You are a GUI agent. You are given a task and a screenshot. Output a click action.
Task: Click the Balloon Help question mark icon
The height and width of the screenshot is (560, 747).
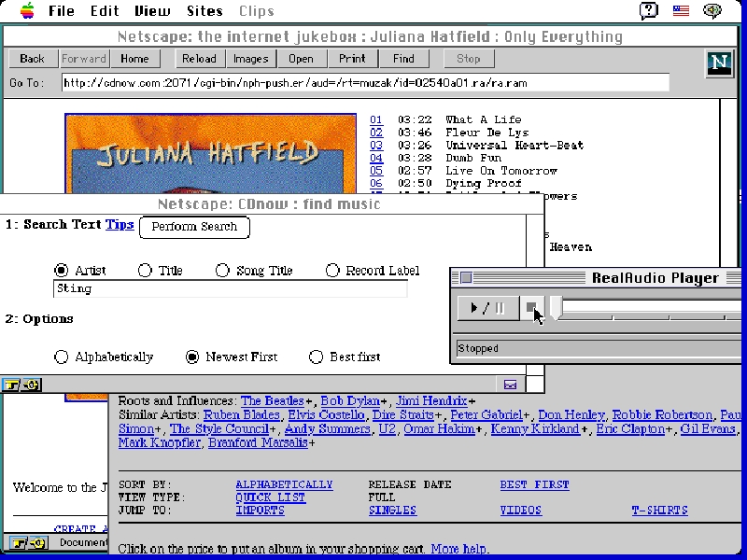649,10
